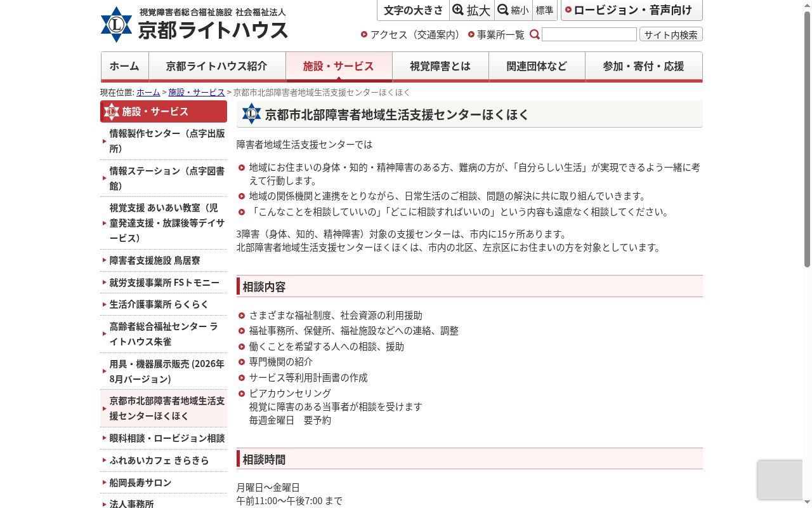Go to ホーム in main navigation
The image size is (812, 508).
click(124, 67)
